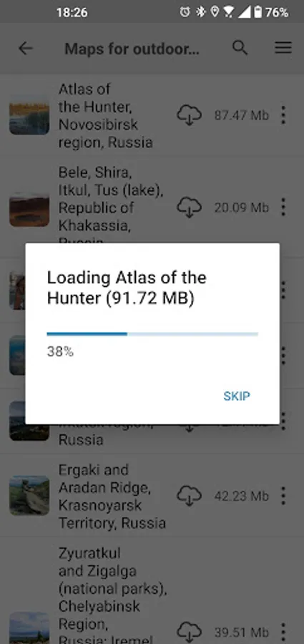
Task: Tap the back arrow icon
Action: 26,49
